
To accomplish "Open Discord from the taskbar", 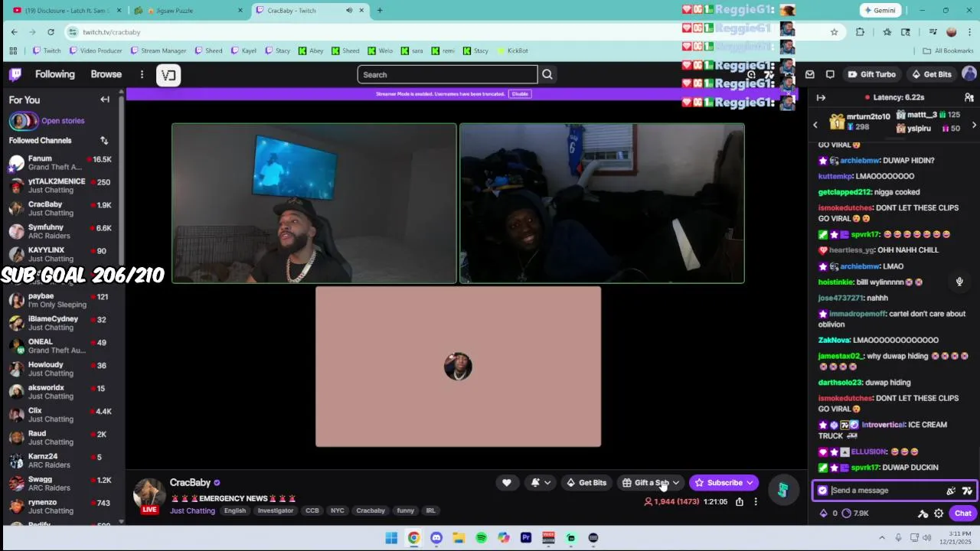I will [x=436, y=538].
